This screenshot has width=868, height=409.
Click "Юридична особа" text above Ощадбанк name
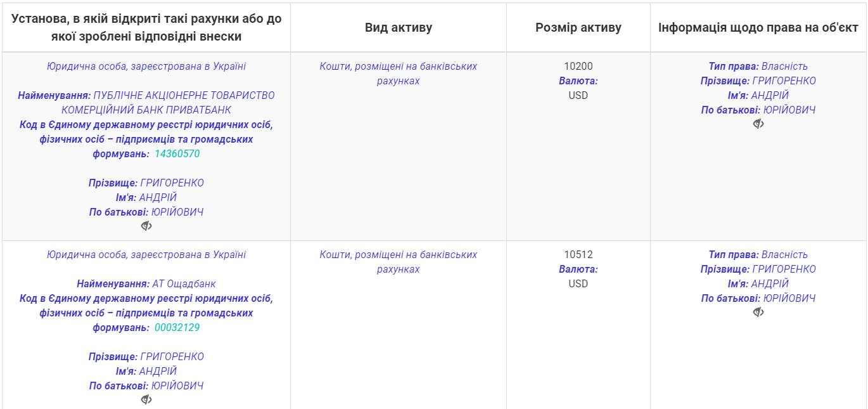[x=146, y=254]
